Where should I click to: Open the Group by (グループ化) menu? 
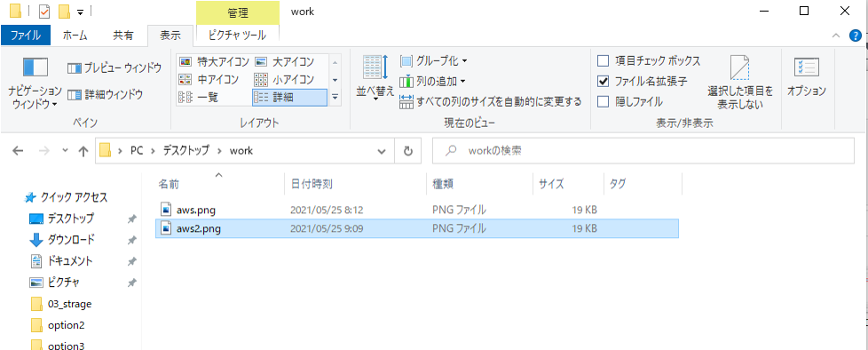(433, 60)
